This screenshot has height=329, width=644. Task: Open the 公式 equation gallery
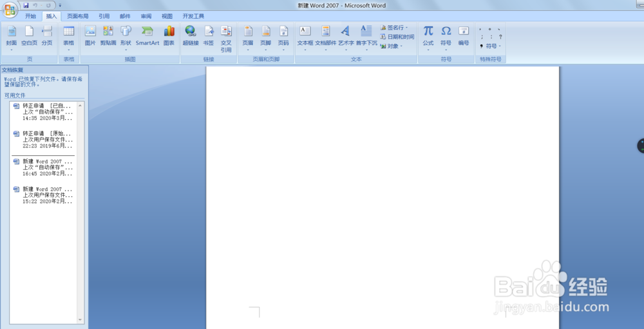[x=428, y=38]
